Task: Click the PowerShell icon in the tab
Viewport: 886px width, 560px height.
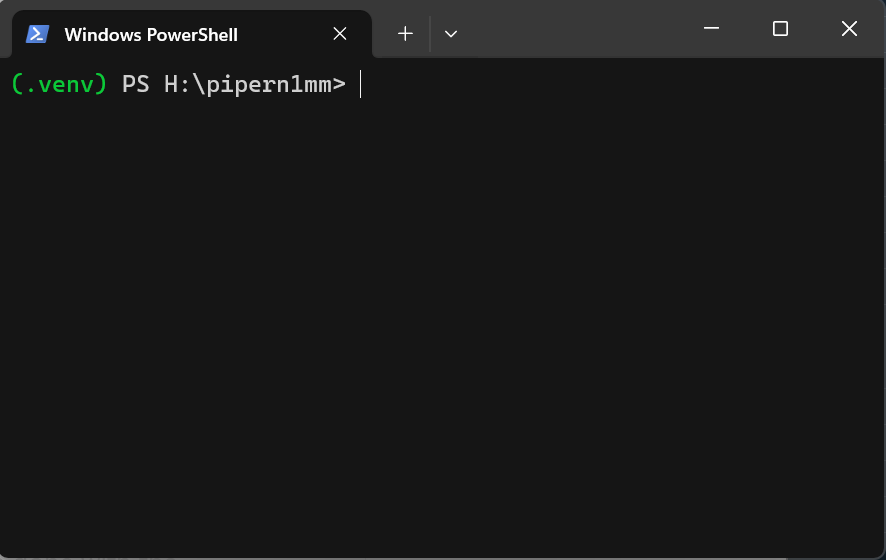Action: coord(37,34)
